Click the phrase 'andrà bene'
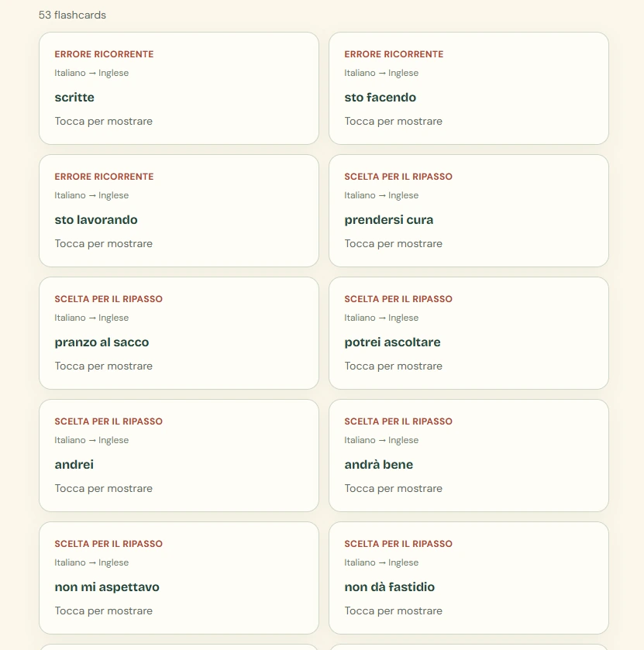 click(x=379, y=464)
